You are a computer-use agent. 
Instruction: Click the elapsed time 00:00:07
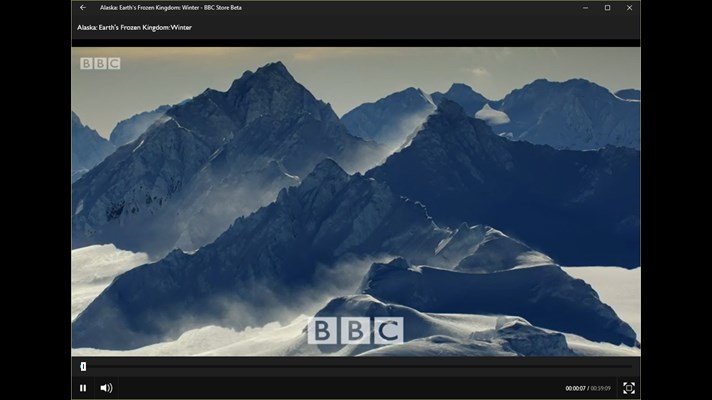click(x=575, y=389)
